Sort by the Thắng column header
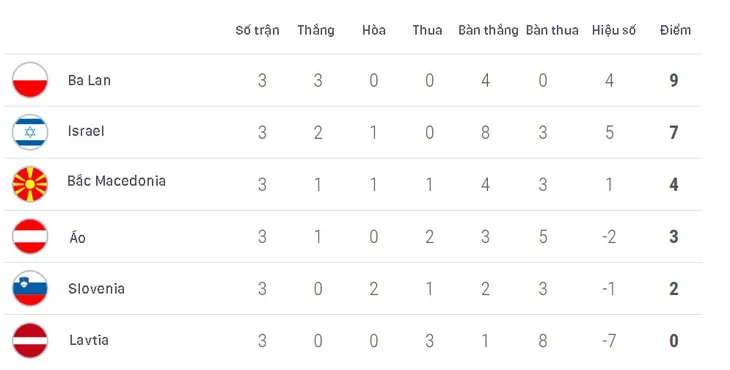Screen dimensions: 730x370 (x=316, y=31)
